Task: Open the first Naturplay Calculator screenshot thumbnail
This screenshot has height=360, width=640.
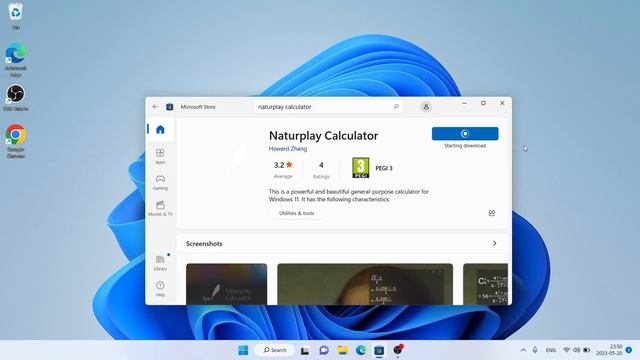Action: [227, 284]
